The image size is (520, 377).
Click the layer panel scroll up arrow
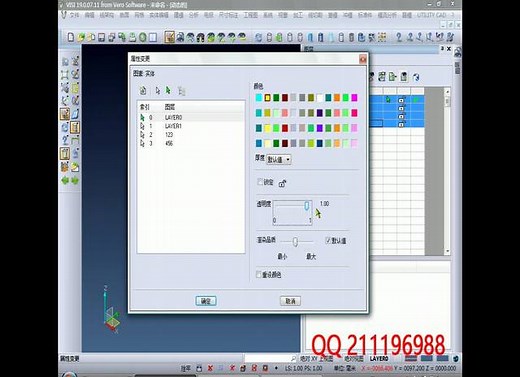pyautogui.click(x=447, y=91)
